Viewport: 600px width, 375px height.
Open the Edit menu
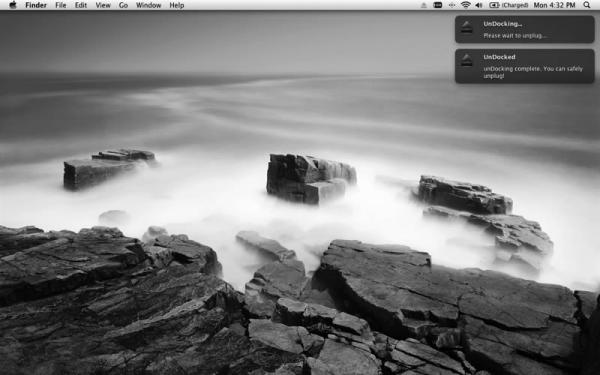point(80,5)
